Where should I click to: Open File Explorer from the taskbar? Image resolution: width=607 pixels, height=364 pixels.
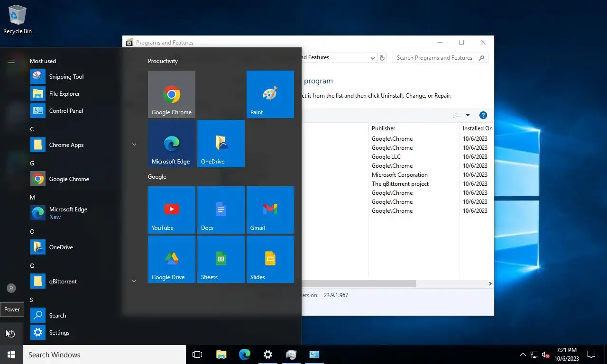pos(221,355)
